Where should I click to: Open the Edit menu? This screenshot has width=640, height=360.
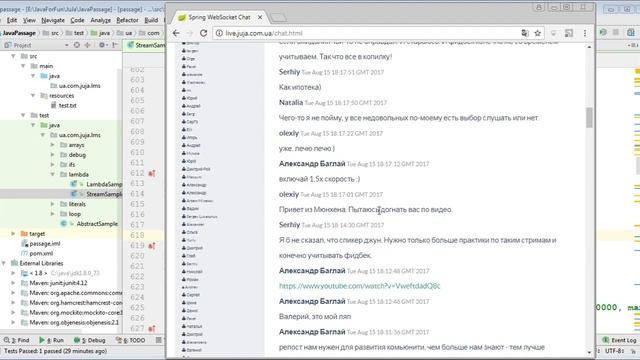click(12, 20)
